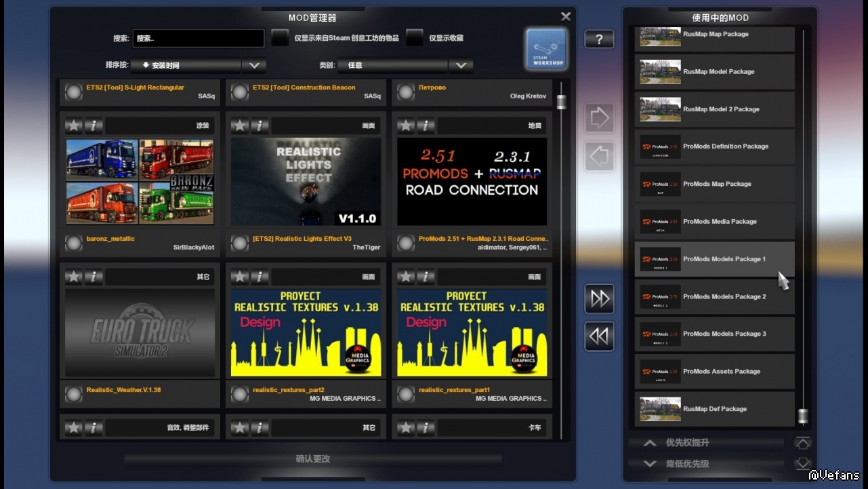Select the baronz_metallic trucks thumbnail
This screenshot has height=489, width=868.
pyautogui.click(x=140, y=181)
